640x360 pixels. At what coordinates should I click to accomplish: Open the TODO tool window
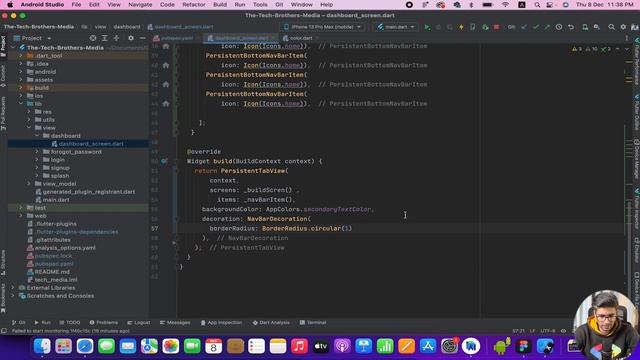(x=70, y=322)
